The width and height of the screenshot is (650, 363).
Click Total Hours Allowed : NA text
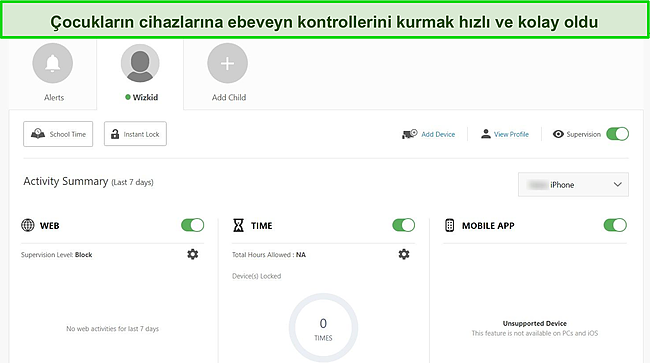click(269, 254)
